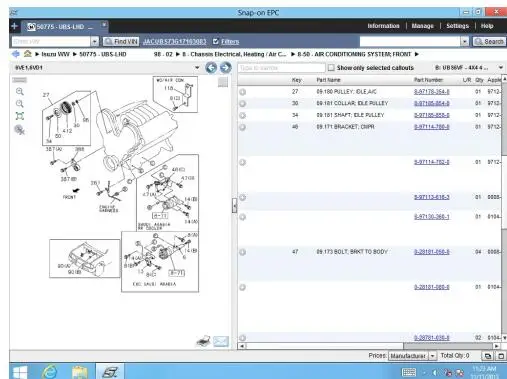Open part number link for BOLT; BRKT TO BODY
Image resolution: width=507 pixels, height=379 pixels.
[x=432, y=252]
